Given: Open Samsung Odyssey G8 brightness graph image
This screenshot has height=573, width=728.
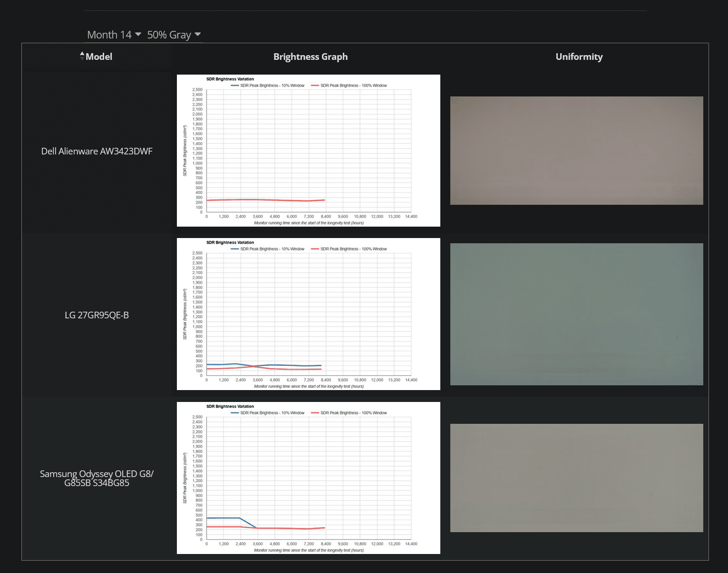Looking at the screenshot, I should tap(309, 478).
